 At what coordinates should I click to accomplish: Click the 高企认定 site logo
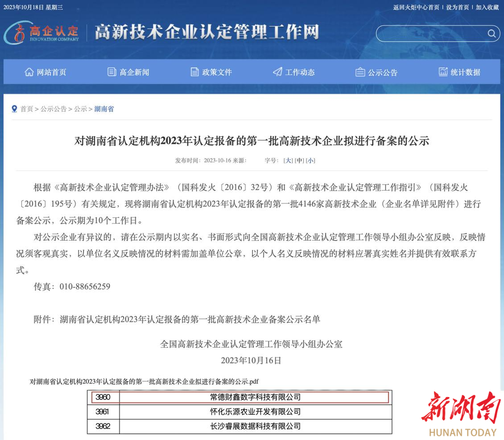coord(42,33)
